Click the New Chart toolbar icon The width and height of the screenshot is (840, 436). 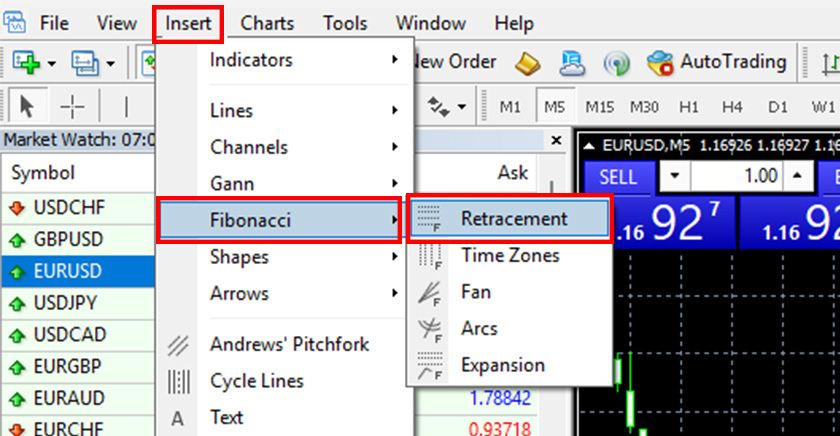coord(26,62)
